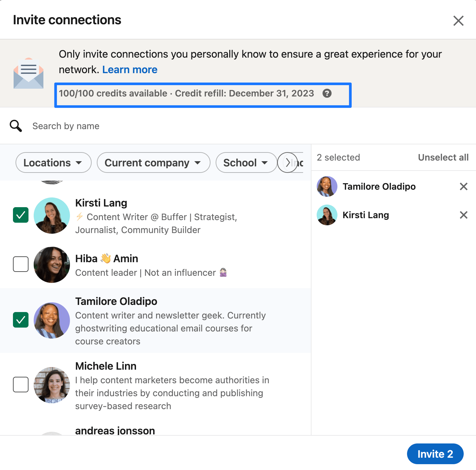Click the search magnifier icon

(x=16, y=126)
